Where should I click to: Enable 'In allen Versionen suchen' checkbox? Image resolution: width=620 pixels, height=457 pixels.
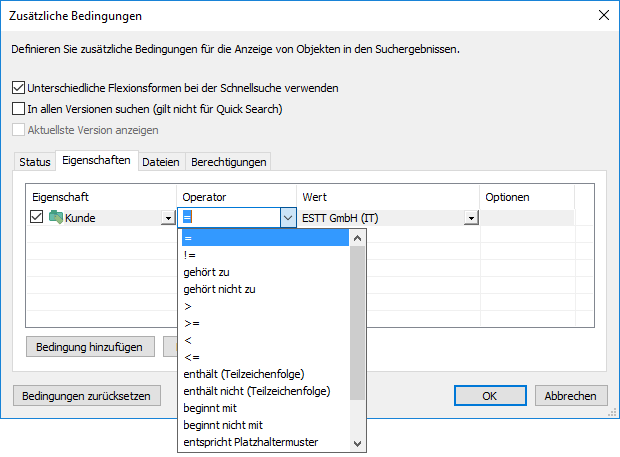[18, 109]
